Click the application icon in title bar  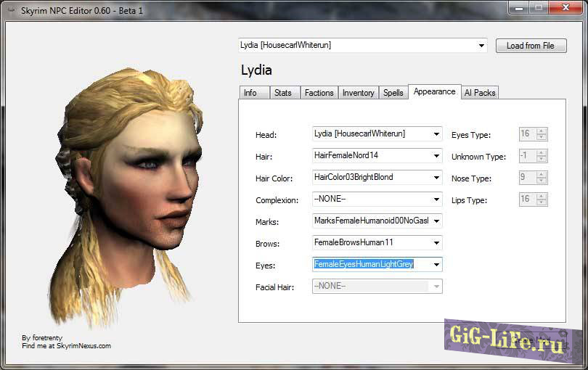pyautogui.click(x=12, y=9)
